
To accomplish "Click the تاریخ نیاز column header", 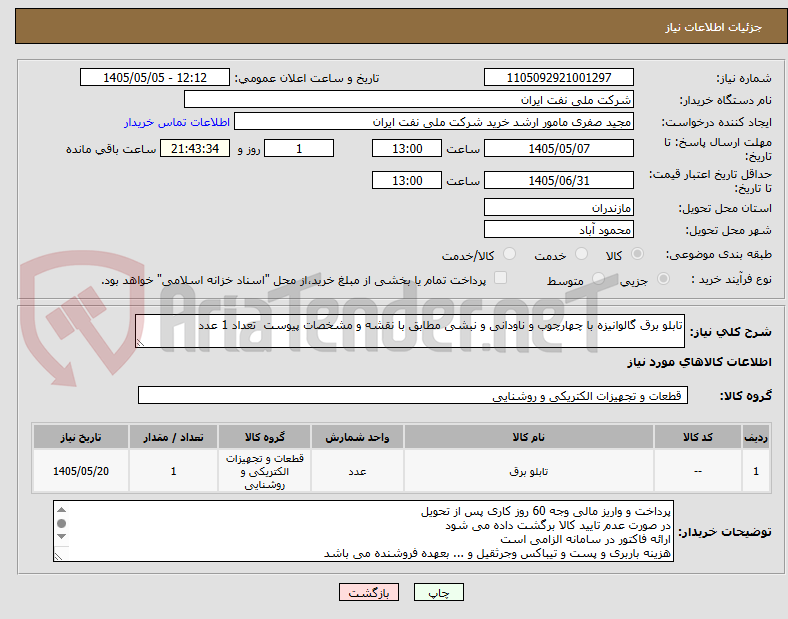I will 81,437.
